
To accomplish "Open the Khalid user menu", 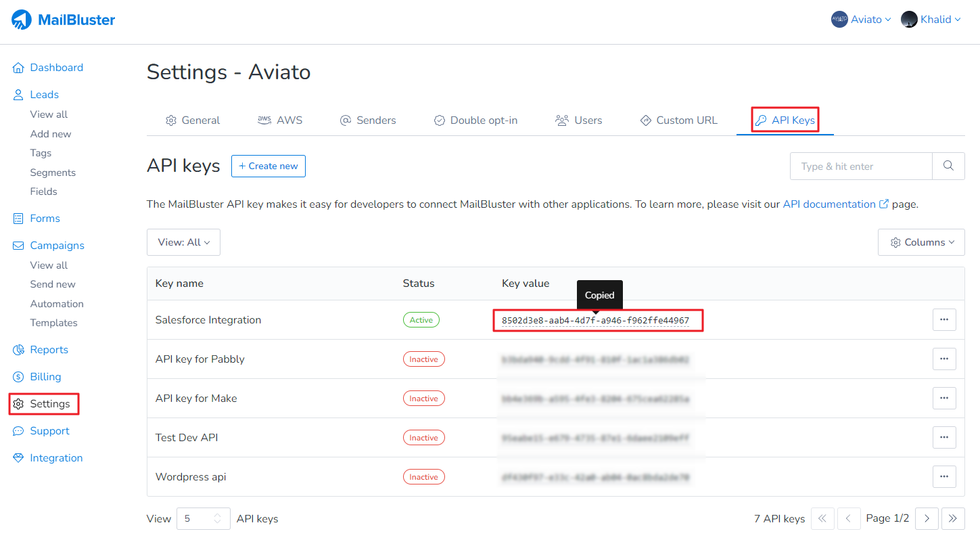I will [x=931, y=20].
